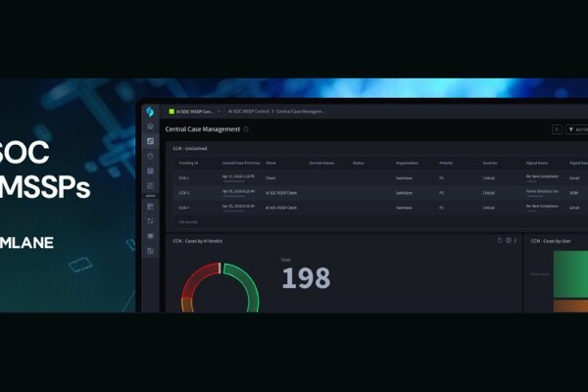The image size is (588, 392).
Task: Open case CCM-1 tracking id
Action: click(x=184, y=177)
